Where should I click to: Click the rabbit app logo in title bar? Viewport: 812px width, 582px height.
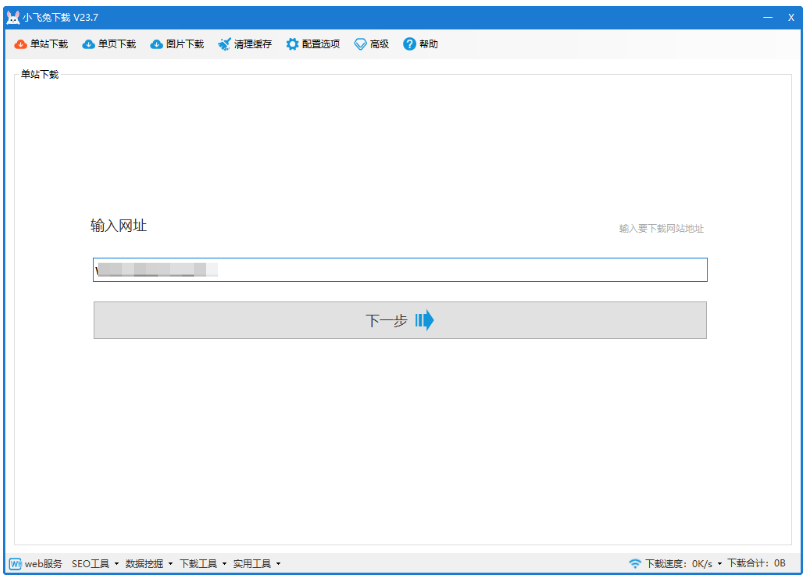13,17
